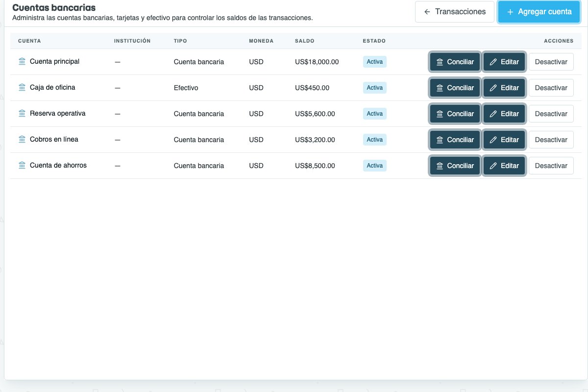588x392 pixels.
Task: Click the US$5,600.00 balance value
Action: (315, 114)
